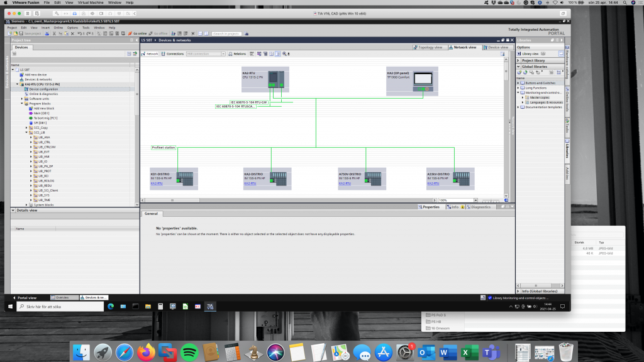Select the KA2-RTU CPU 1515-2 PN device

point(265,79)
